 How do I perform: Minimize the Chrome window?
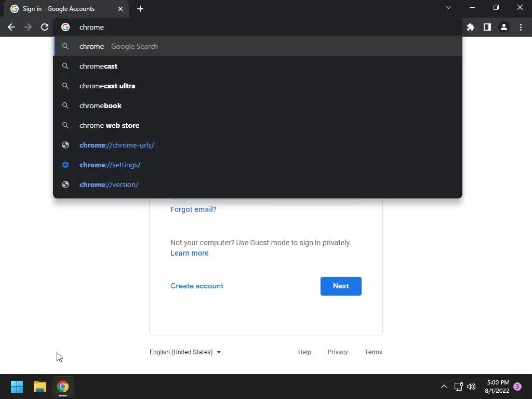click(x=472, y=7)
